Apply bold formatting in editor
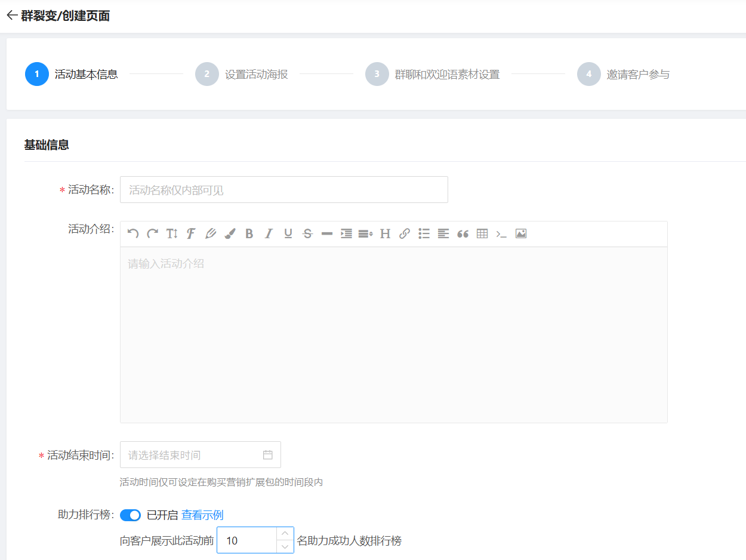Viewport: 746px width, 560px height. 249,234
